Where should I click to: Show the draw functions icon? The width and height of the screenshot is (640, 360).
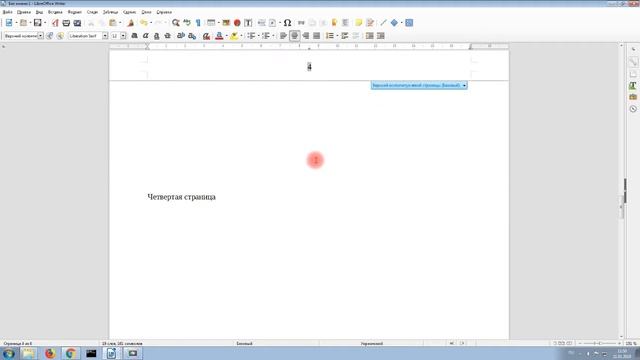click(409, 23)
